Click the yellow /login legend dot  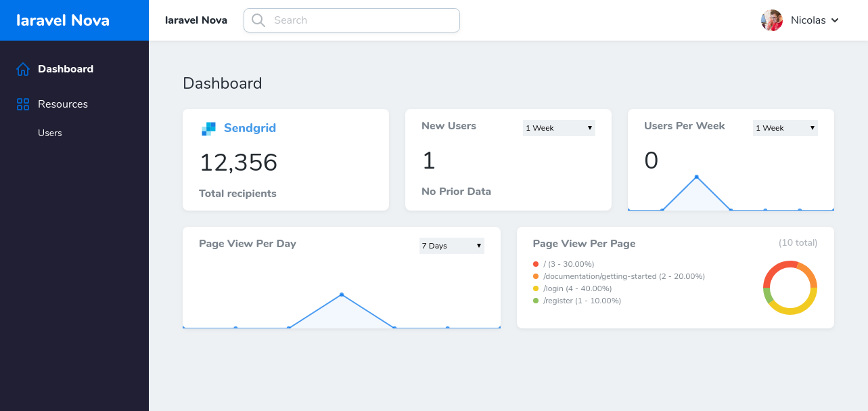pyautogui.click(x=536, y=288)
